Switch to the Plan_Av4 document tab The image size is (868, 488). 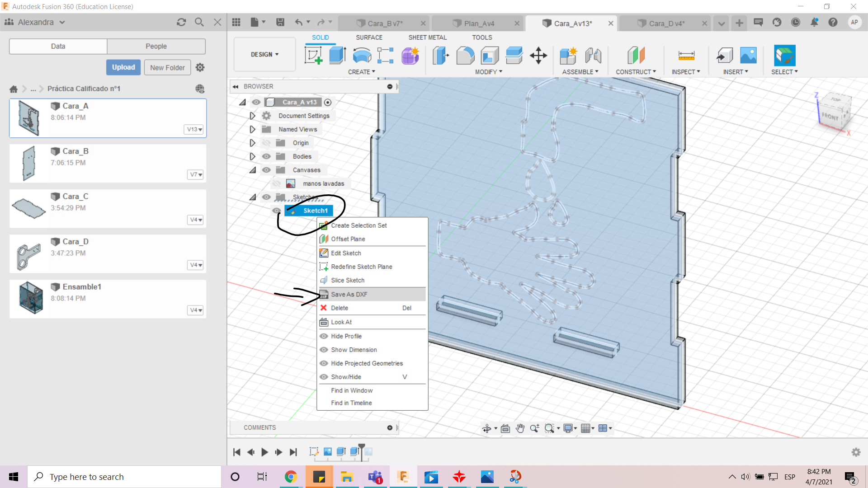coord(479,23)
